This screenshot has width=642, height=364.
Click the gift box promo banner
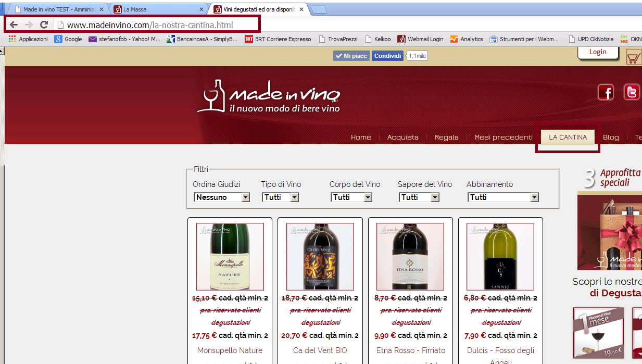pyautogui.click(x=610, y=231)
